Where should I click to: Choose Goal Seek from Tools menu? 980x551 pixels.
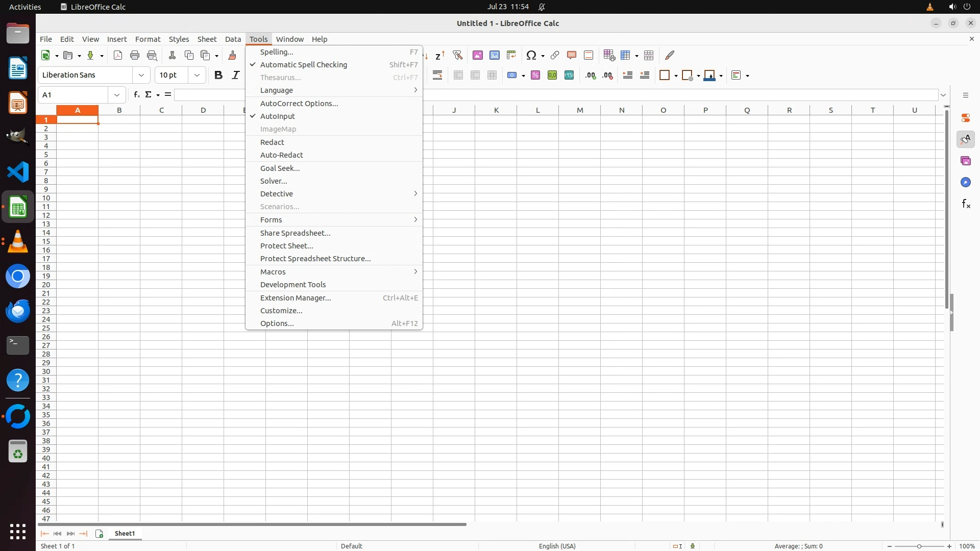280,168
